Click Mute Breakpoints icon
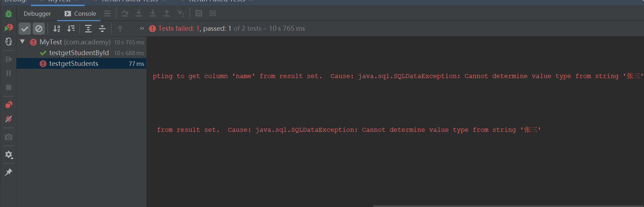644x207 pixels. click(x=9, y=119)
